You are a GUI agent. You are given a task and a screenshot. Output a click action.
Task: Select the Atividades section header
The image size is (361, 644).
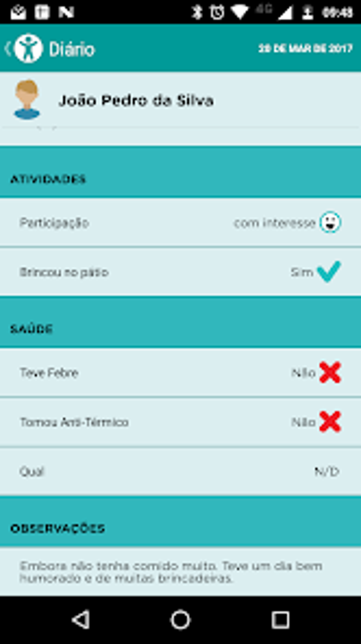48,179
